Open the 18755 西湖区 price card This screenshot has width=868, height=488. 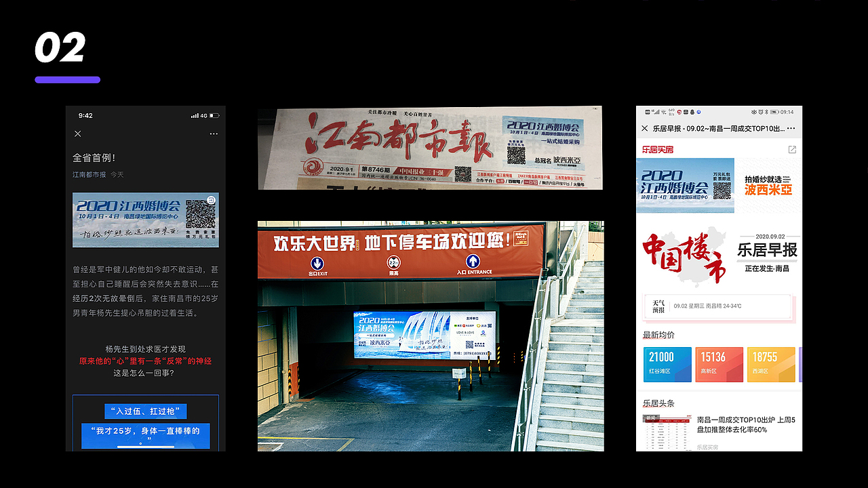point(771,364)
